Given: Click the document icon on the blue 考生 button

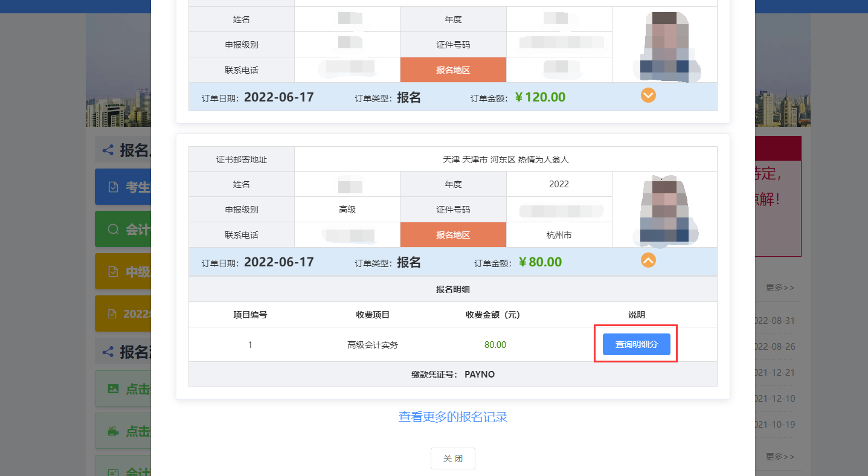Looking at the screenshot, I should 113,187.
